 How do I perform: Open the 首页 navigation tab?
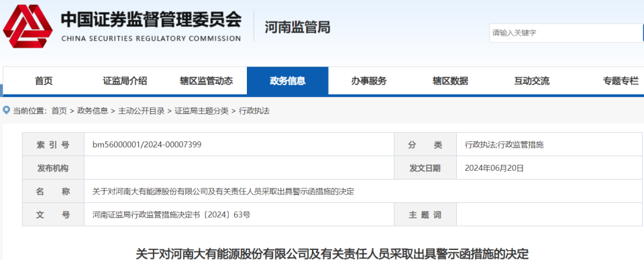(44, 81)
